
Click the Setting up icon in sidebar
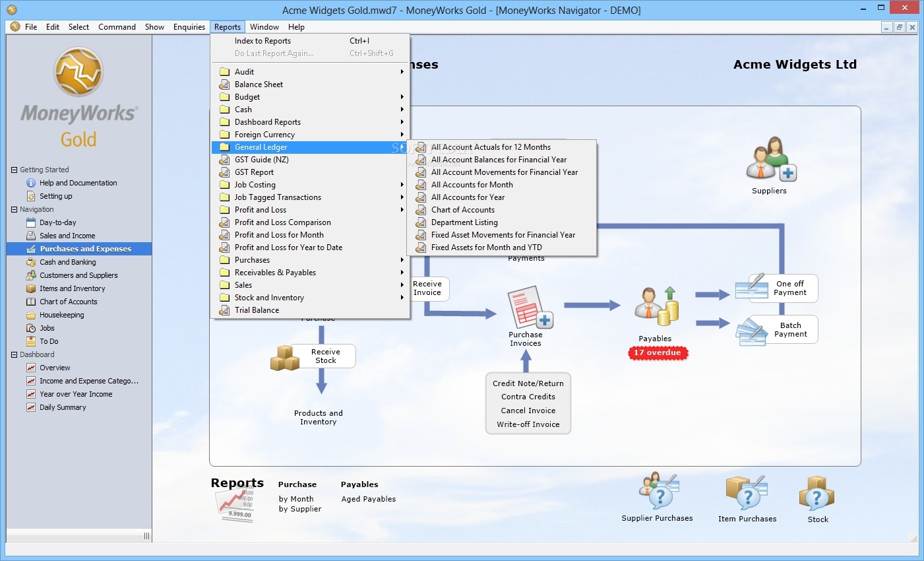[x=31, y=196]
